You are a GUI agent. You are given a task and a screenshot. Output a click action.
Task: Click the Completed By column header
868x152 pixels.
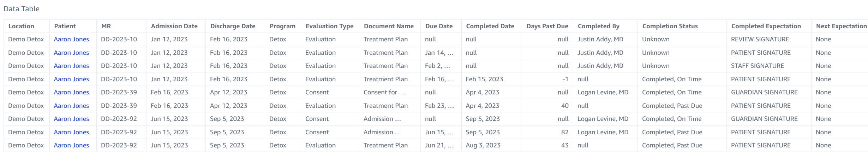pyautogui.click(x=598, y=26)
